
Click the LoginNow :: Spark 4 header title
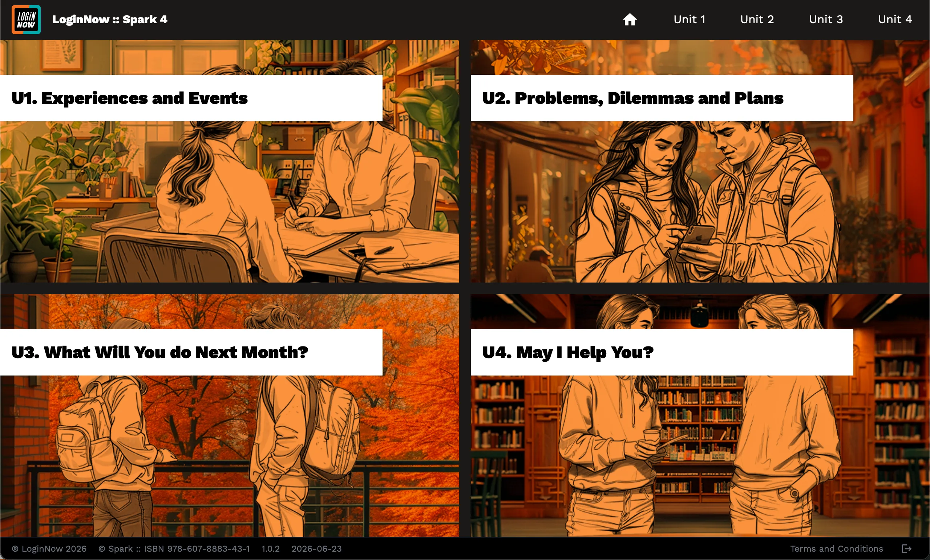[110, 19]
